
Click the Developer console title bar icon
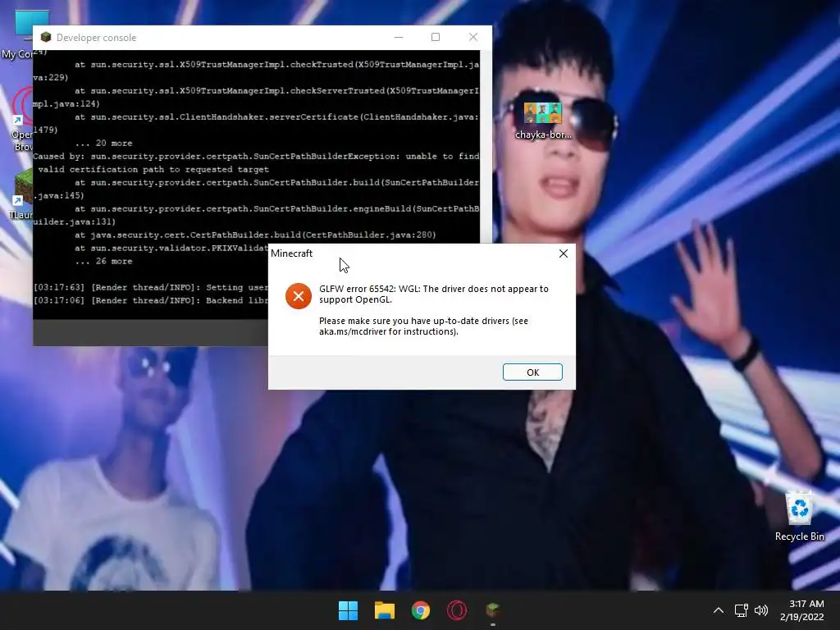(46, 37)
